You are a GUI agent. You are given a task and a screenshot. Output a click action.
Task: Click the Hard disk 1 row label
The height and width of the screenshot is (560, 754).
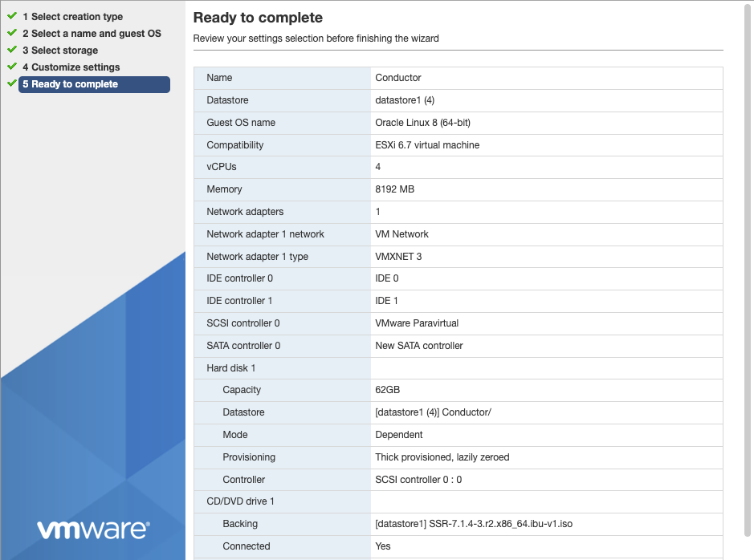tap(230, 368)
